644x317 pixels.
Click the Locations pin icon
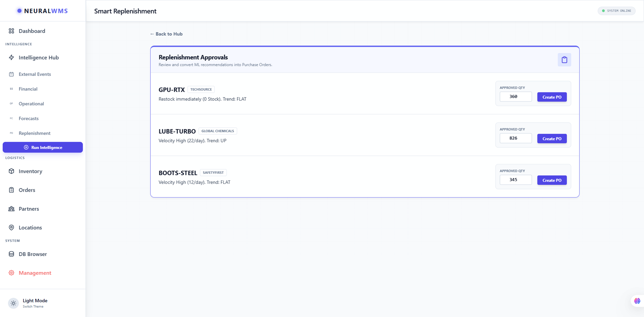[11, 228]
